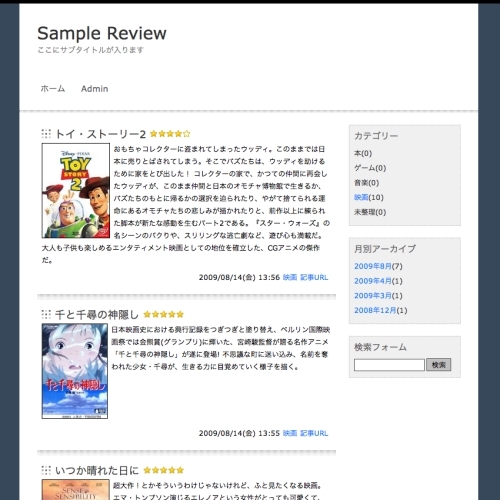Viewport: 500px width, 500px height.
Task: Open the Admin menu item
Action: point(95,89)
